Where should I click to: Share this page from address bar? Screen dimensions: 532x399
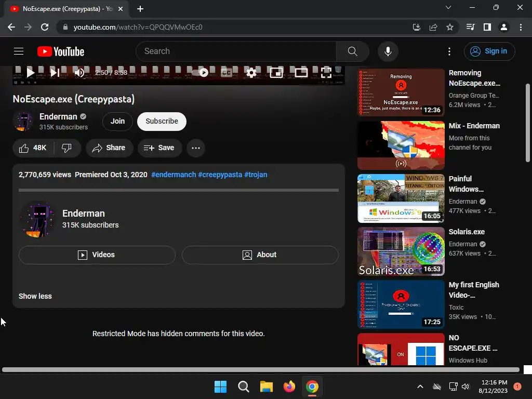[433, 27]
